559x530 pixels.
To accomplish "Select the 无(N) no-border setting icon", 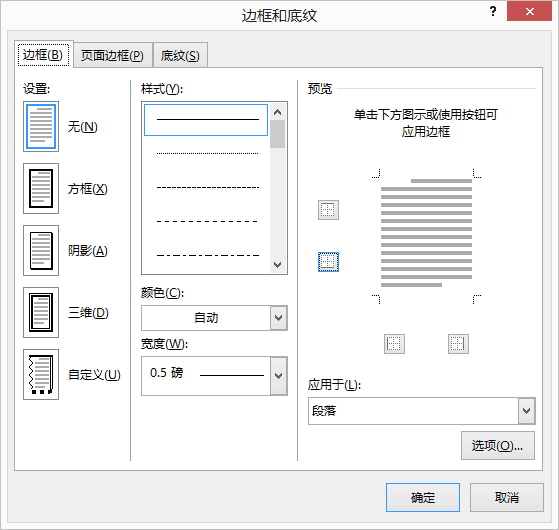I will click(41, 127).
